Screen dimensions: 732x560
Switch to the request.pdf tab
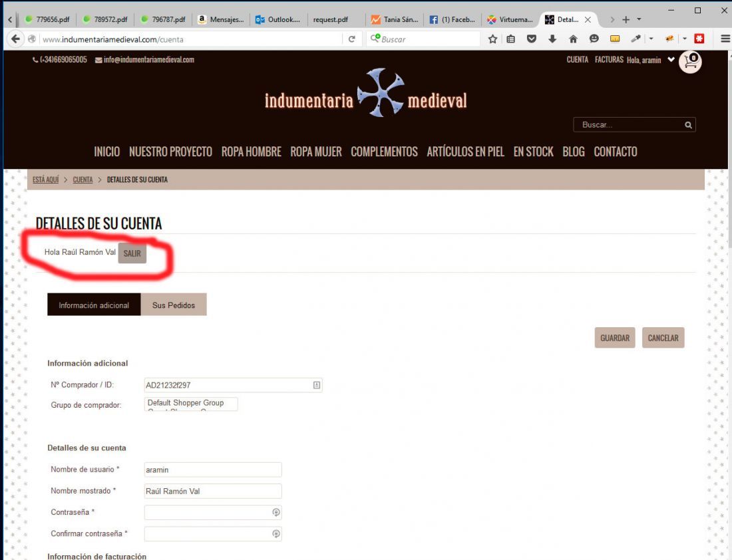336,19
